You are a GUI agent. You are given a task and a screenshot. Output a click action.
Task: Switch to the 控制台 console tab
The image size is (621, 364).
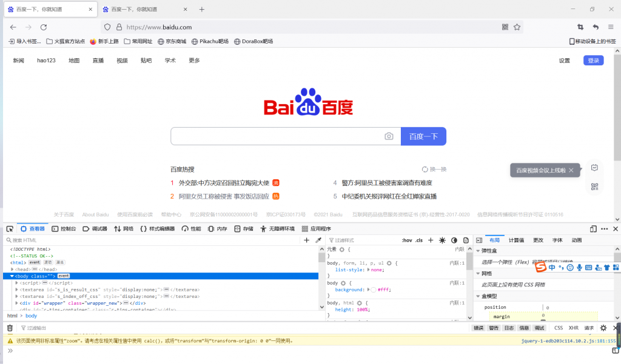click(x=64, y=229)
